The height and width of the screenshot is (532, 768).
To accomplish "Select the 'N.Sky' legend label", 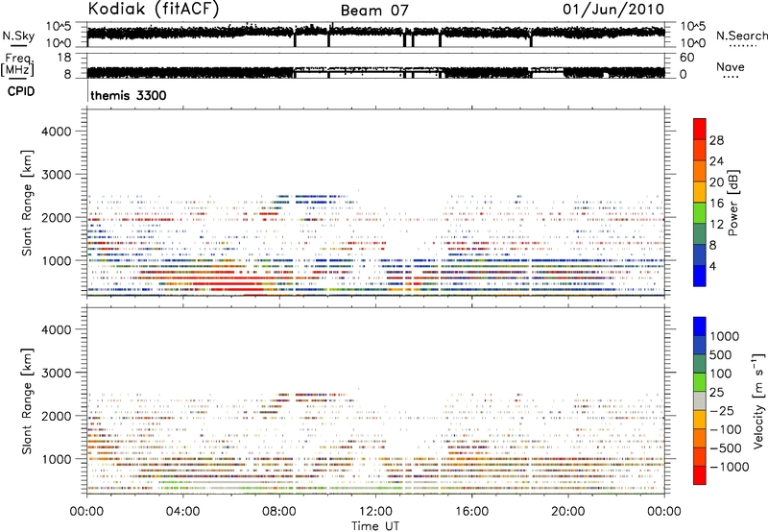I will tap(18, 36).
